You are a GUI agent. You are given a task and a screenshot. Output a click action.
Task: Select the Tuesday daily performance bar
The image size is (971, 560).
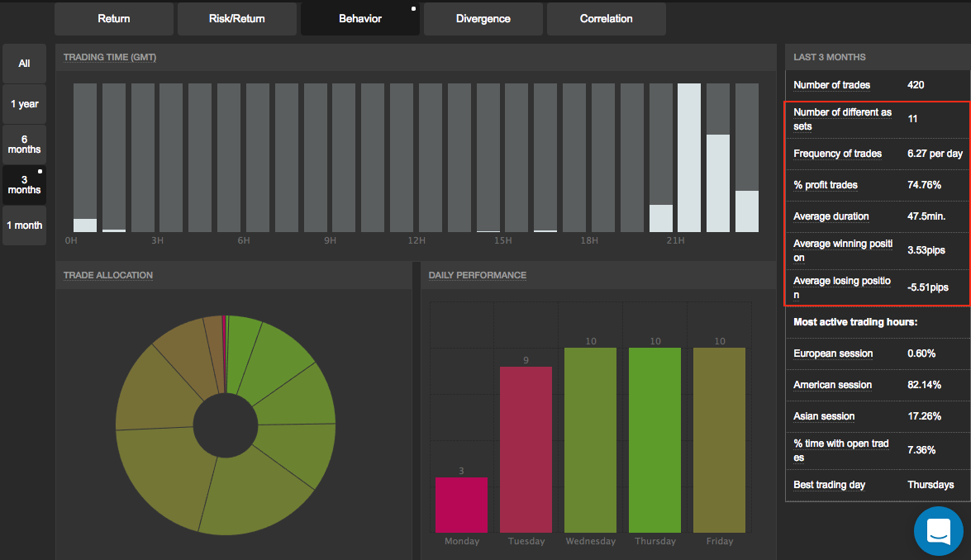click(526, 449)
